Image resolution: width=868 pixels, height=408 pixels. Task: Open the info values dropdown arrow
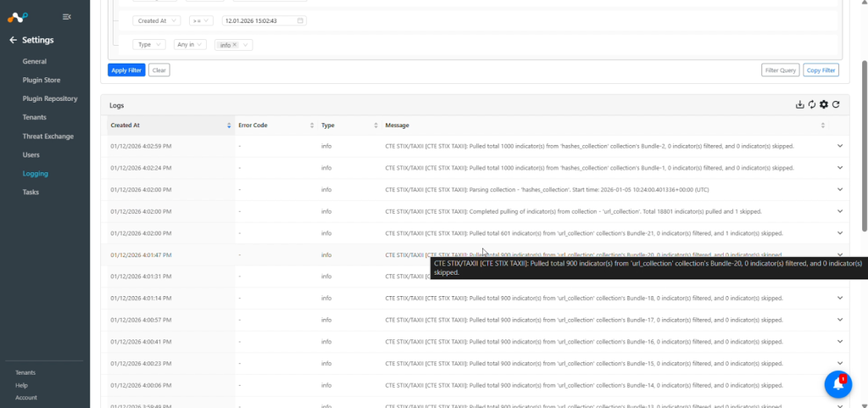click(245, 45)
